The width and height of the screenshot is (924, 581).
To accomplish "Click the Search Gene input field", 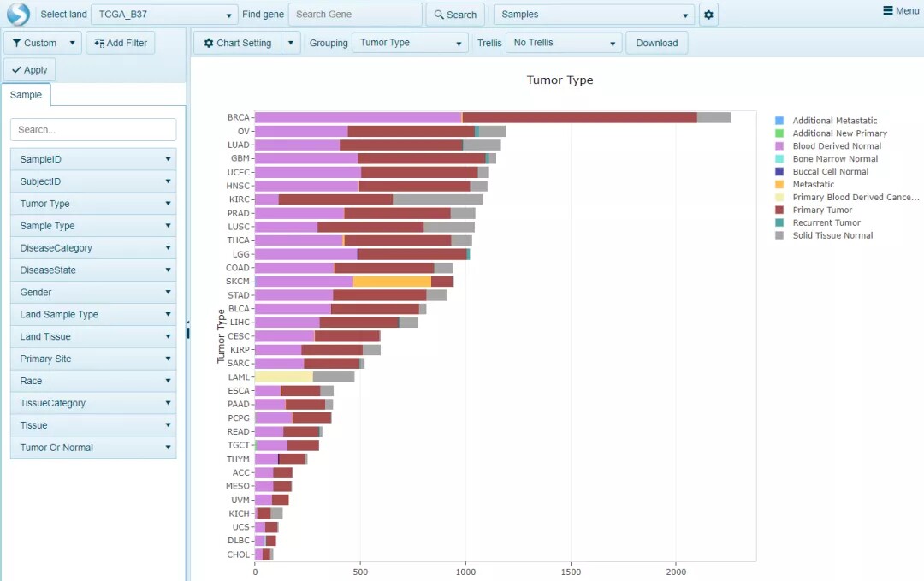I will [355, 15].
